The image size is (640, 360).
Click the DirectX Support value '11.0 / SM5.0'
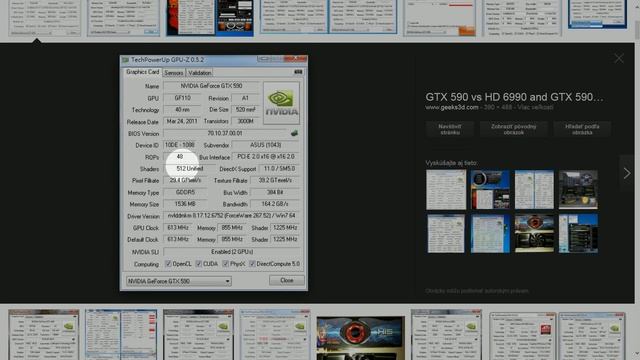coord(279,169)
